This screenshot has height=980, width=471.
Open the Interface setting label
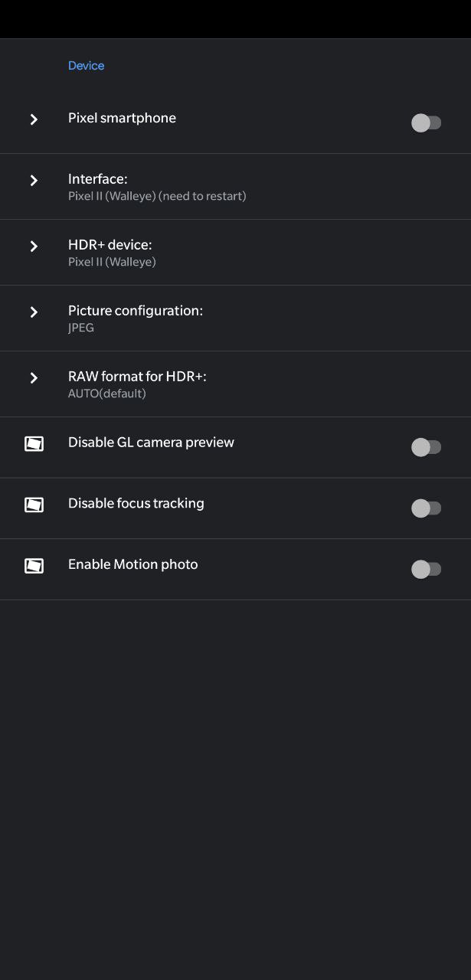(98, 179)
